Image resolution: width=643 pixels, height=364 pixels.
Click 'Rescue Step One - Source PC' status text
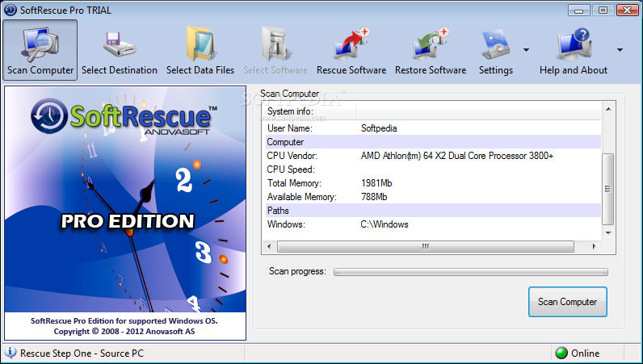coord(82,353)
